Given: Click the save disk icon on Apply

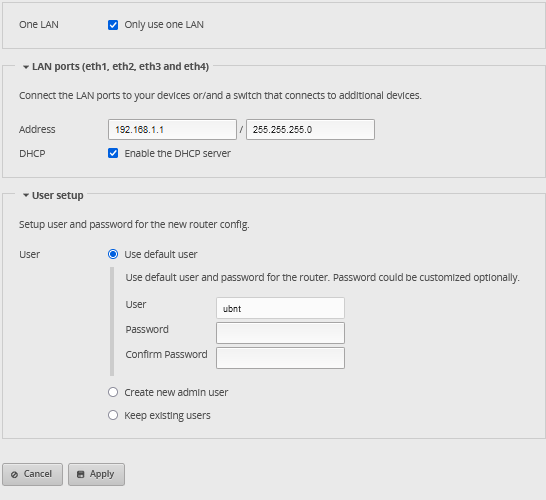Looking at the screenshot, I should (80, 474).
